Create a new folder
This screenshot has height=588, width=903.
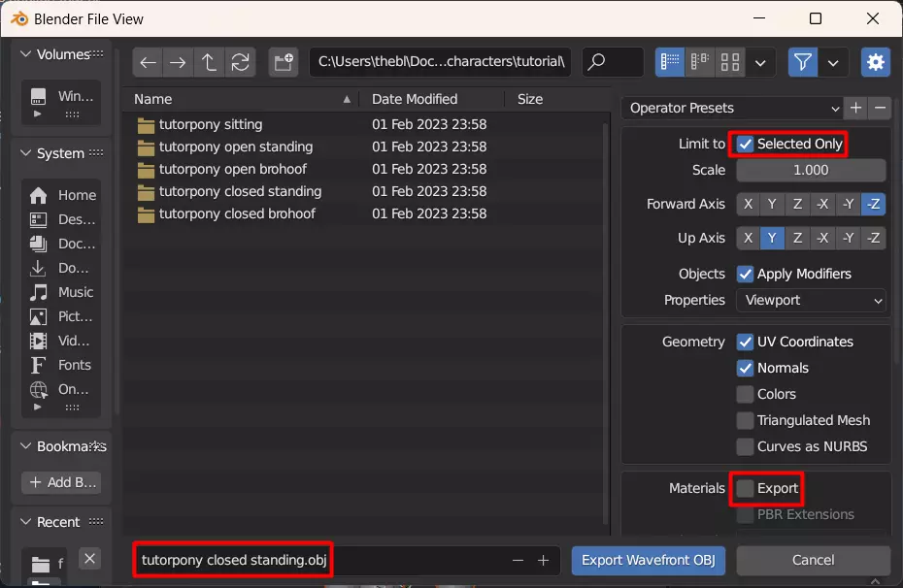(x=284, y=62)
